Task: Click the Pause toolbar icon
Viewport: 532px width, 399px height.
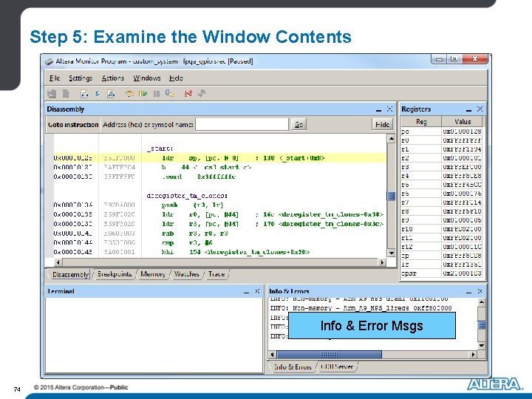Action: (157, 94)
